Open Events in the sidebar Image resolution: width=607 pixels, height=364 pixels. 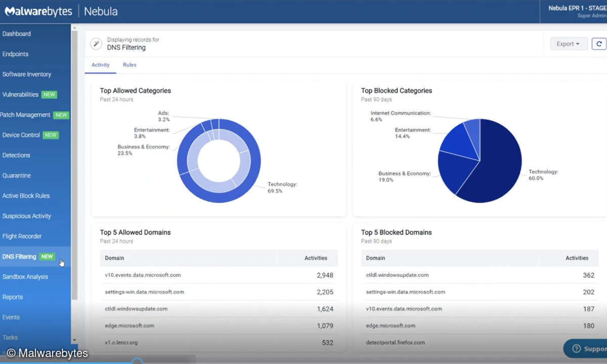point(11,317)
